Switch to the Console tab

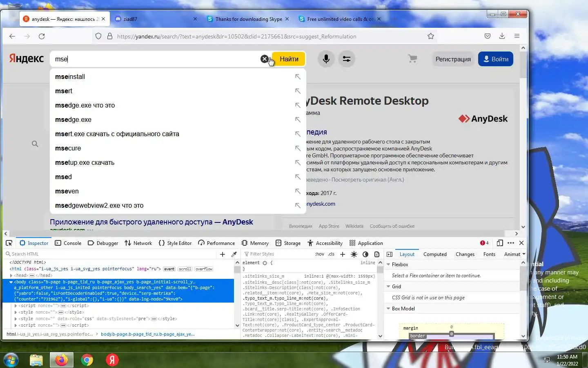tap(68, 243)
